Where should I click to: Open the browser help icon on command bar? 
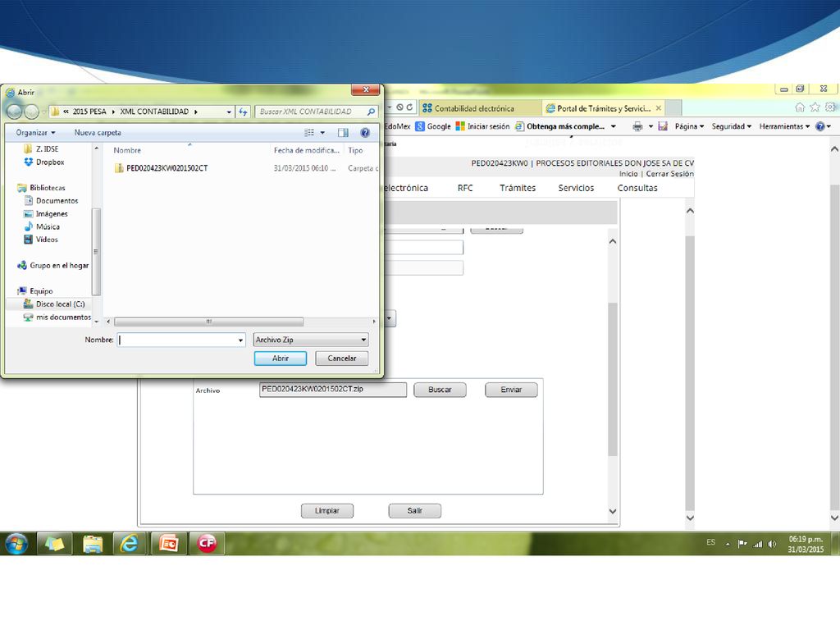(x=819, y=126)
